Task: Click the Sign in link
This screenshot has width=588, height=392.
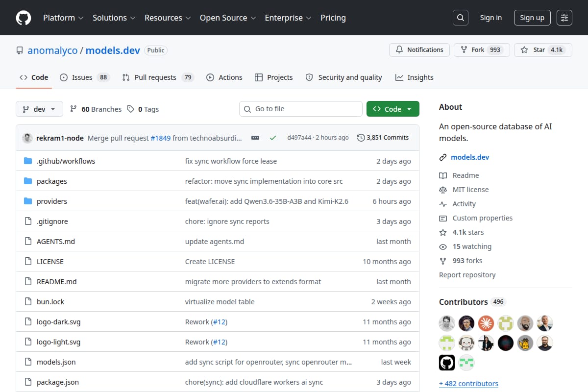Action: (491, 18)
